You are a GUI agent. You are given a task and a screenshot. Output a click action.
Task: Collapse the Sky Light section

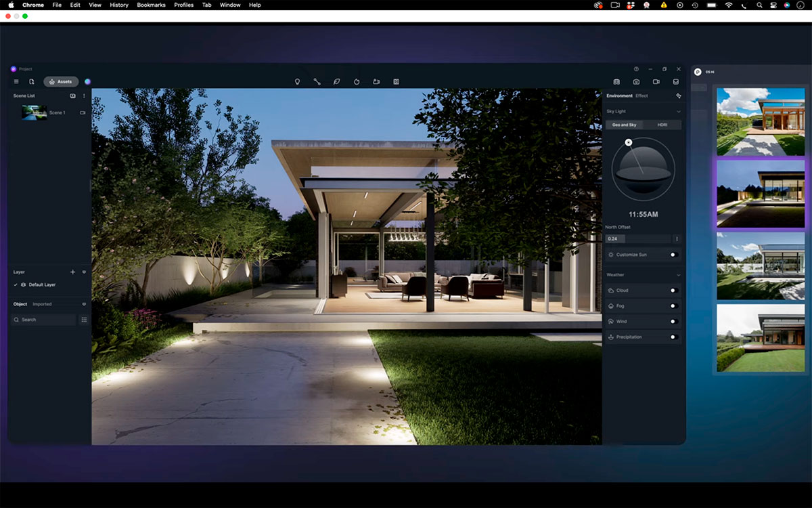(x=677, y=110)
